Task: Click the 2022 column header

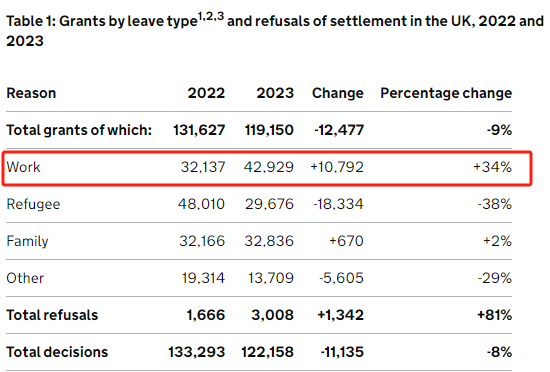Action: (206, 93)
